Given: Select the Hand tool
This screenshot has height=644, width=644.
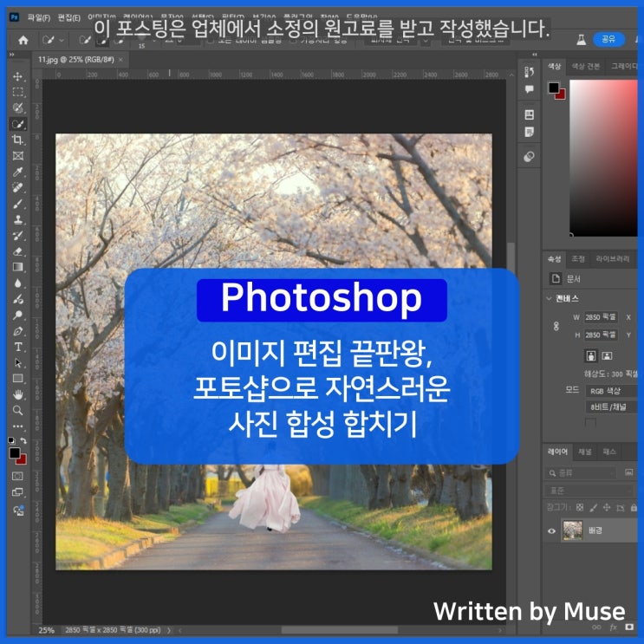Looking at the screenshot, I should [x=17, y=394].
